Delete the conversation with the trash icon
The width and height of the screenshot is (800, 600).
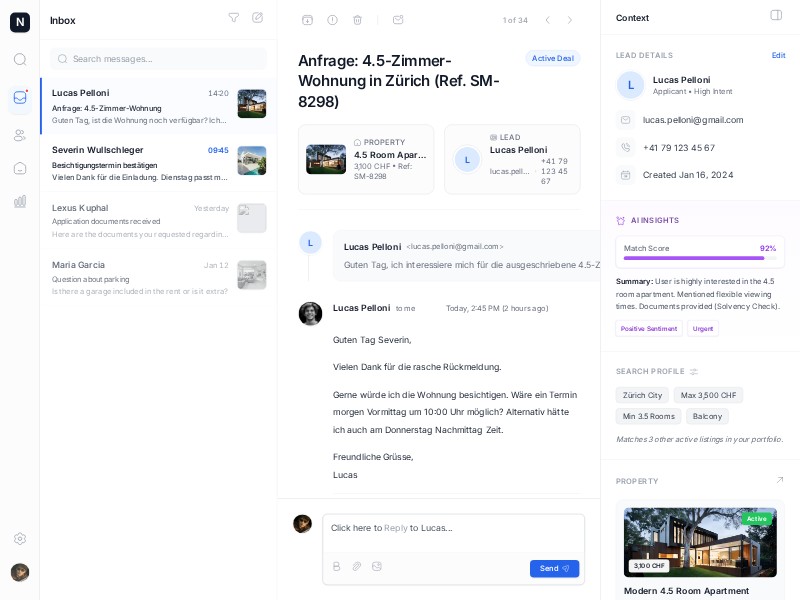pyautogui.click(x=359, y=19)
